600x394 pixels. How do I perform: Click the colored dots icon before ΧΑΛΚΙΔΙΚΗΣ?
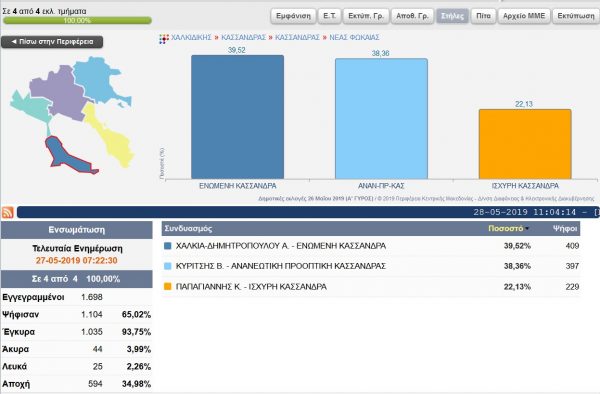(164, 39)
